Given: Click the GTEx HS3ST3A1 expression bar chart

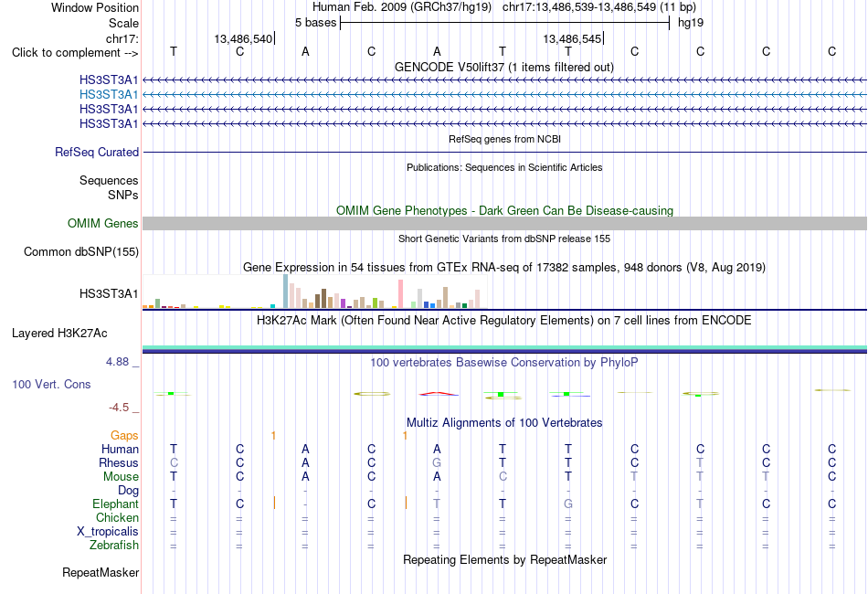Looking at the screenshot, I should pyautogui.click(x=314, y=292).
